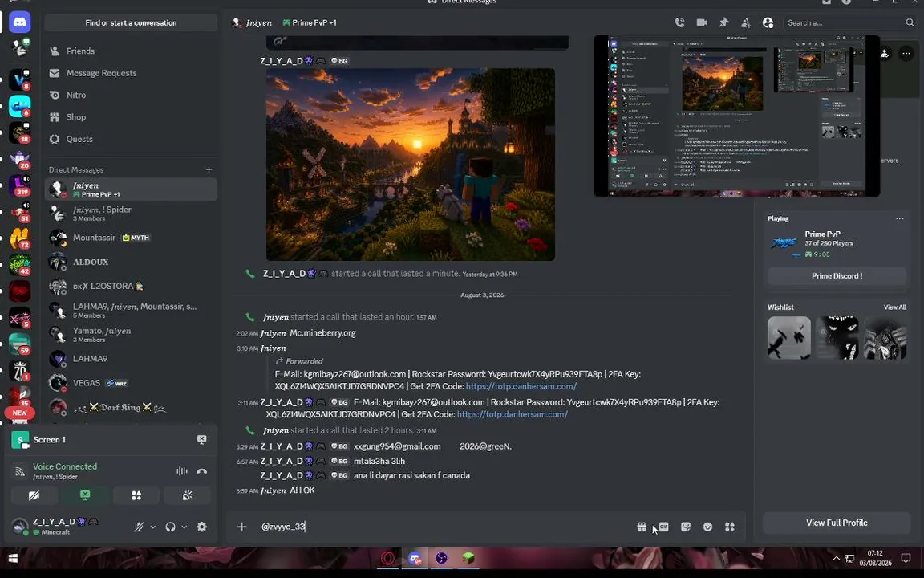924x578 pixels.
Task: Open the Shop page
Action: pos(131,116)
